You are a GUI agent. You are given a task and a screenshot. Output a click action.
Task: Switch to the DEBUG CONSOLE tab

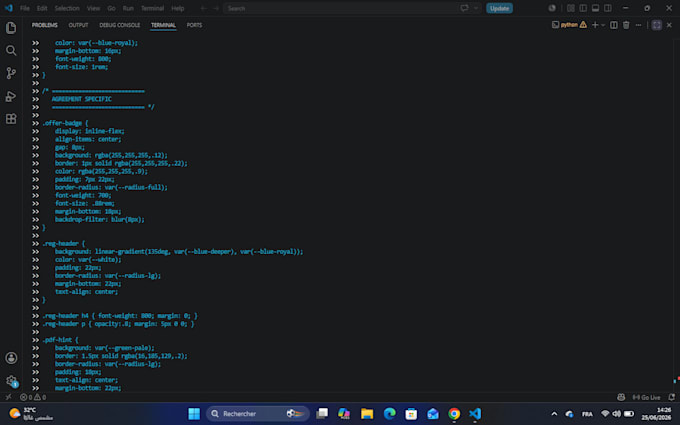120,25
